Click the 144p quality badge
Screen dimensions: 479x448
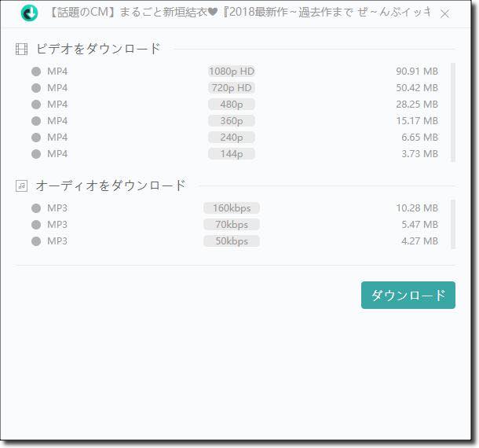click(232, 154)
